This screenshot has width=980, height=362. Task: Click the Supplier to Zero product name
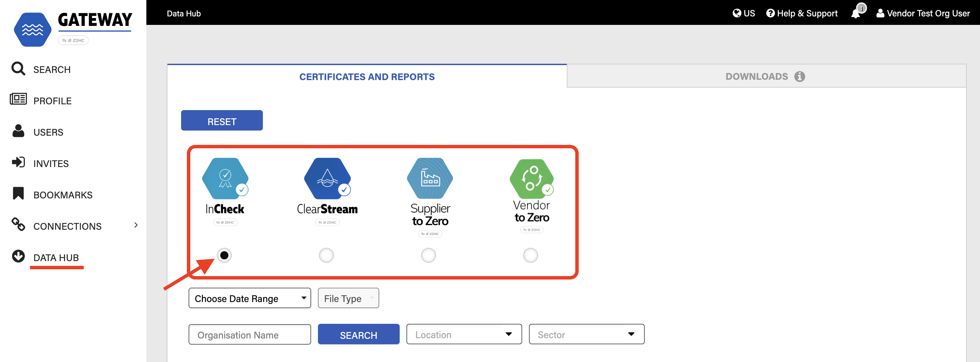[x=430, y=214]
